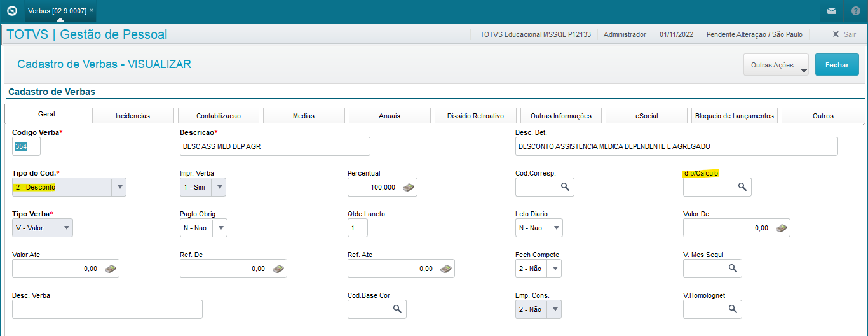Click calculator icon in Ref. Ate field
868x336 pixels.
[x=445, y=269]
